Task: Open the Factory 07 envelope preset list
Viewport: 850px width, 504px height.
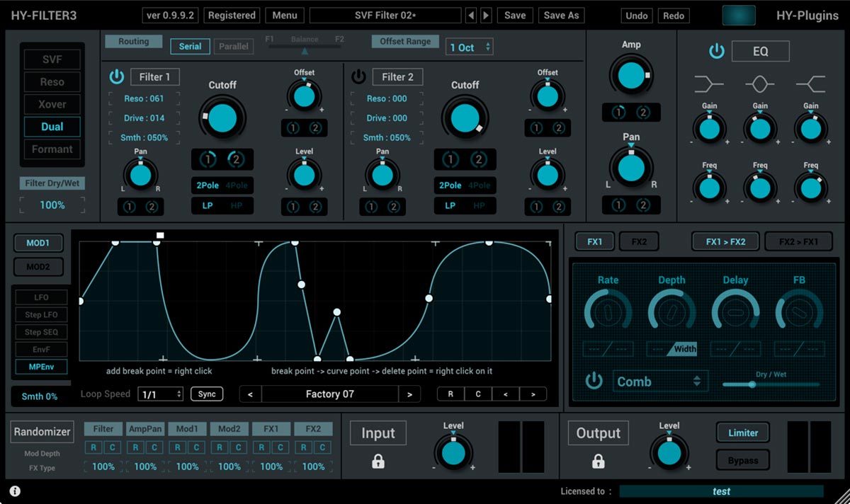Action: pyautogui.click(x=329, y=394)
